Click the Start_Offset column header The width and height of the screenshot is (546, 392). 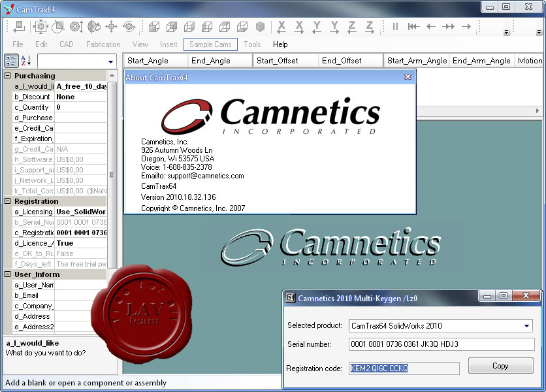(285, 61)
